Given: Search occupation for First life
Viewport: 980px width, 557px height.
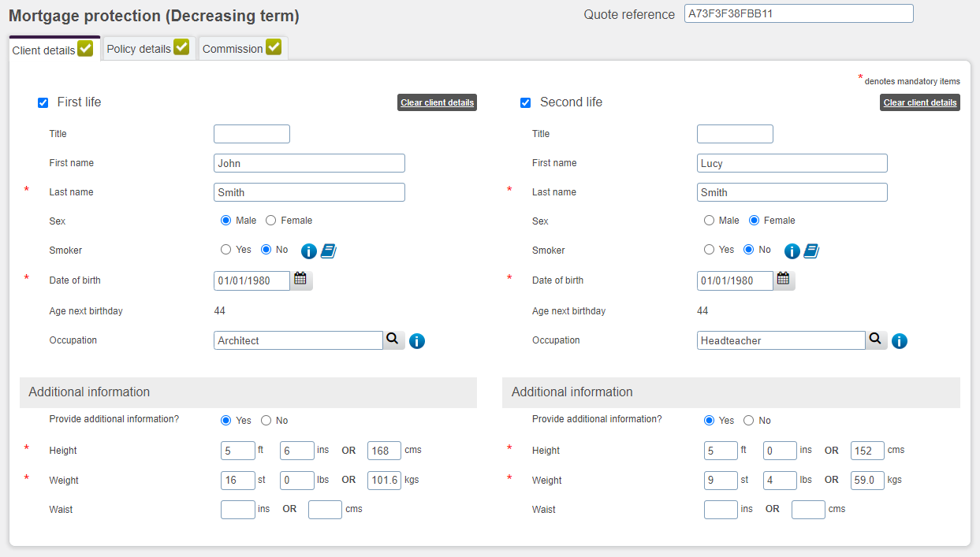Looking at the screenshot, I should pyautogui.click(x=392, y=340).
